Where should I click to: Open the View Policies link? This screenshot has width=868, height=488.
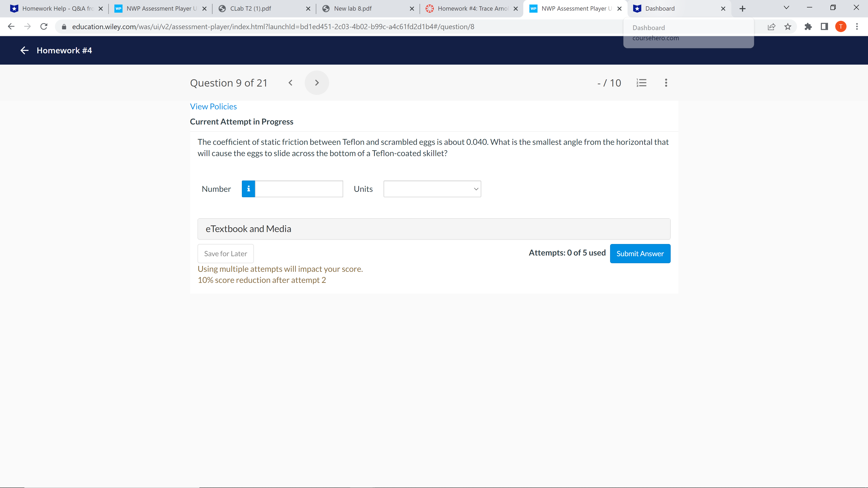point(213,106)
